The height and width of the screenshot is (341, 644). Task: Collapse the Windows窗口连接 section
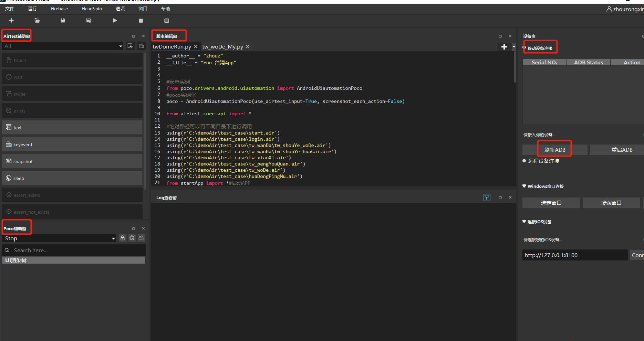524,186
